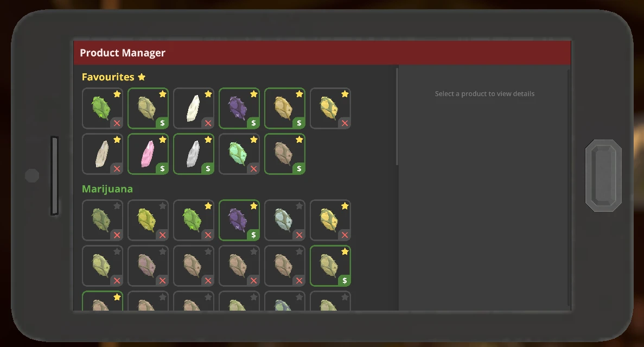The image size is (644, 347).
Task: Select the purple bud in Favourites
Action: [x=239, y=108]
